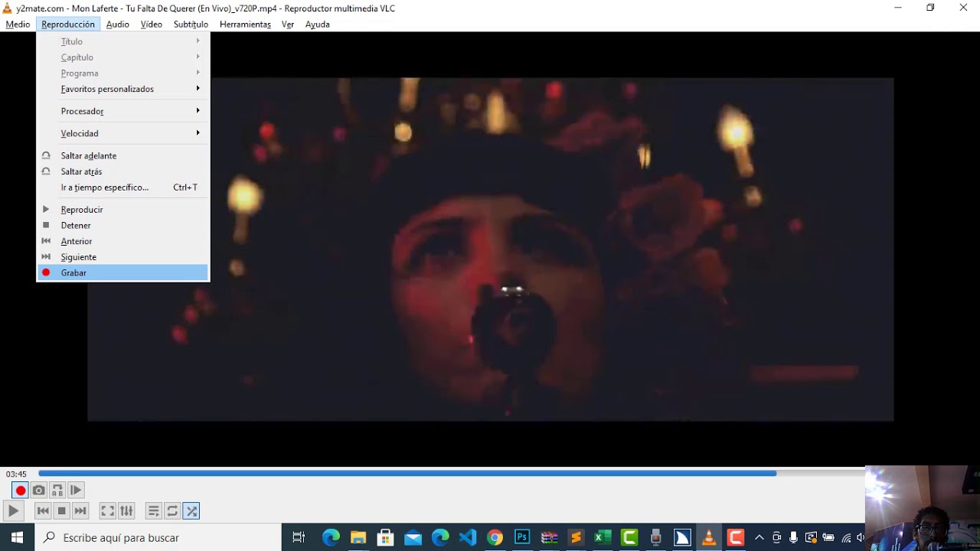This screenshot has width=980, height=551.
Task: Select Detener in the menu
Action: [122, 226]
